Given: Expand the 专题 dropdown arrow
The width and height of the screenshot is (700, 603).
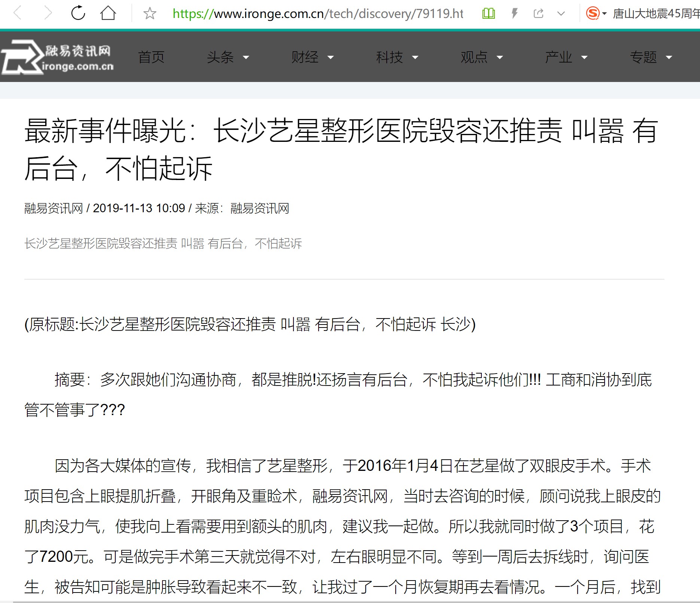Looking at the screenshot, I should point(669,58).
